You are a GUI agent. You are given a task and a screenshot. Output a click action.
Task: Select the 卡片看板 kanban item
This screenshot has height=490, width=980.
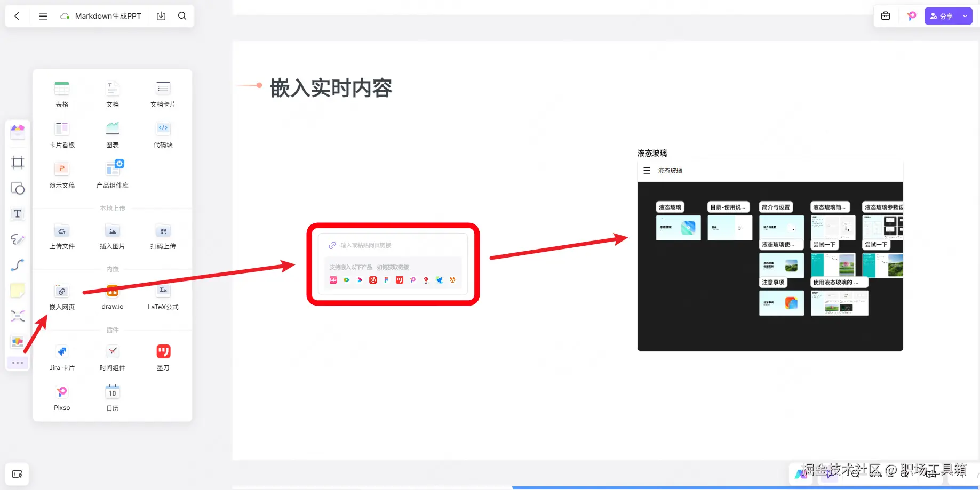(62, 135)
